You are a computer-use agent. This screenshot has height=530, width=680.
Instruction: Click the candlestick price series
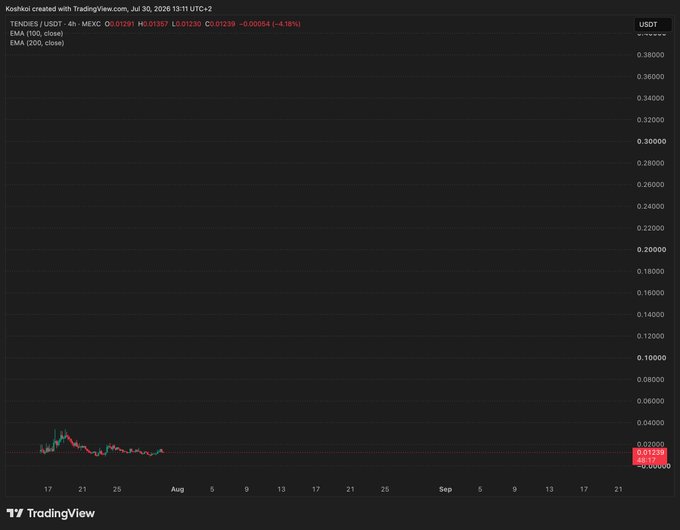pyautogui.click(x=102, y=445)
